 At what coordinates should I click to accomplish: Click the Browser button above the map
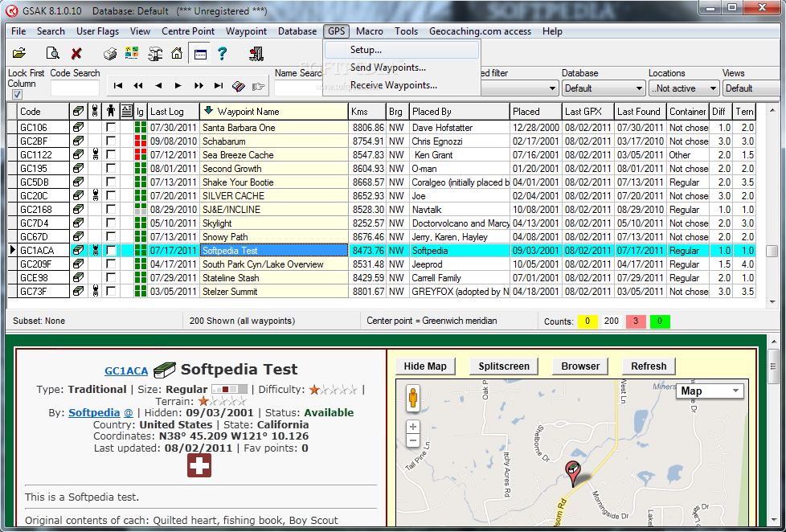pos(580,366)
